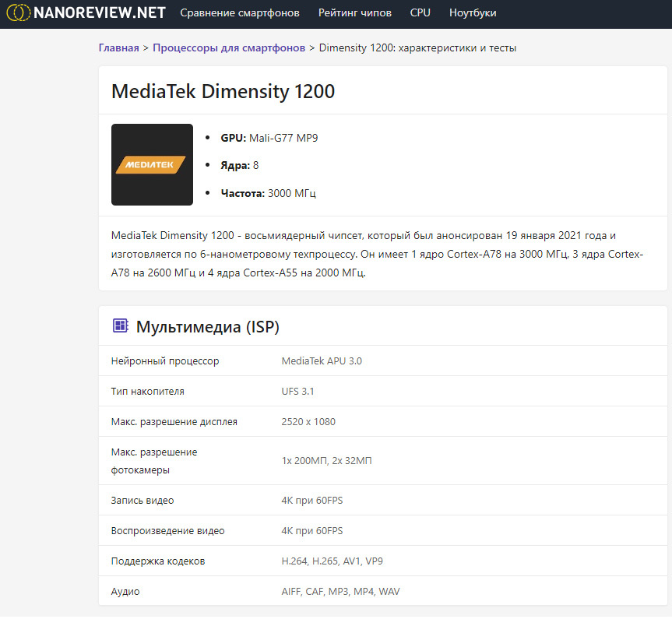Click the Аудио row label

[125, 592]
